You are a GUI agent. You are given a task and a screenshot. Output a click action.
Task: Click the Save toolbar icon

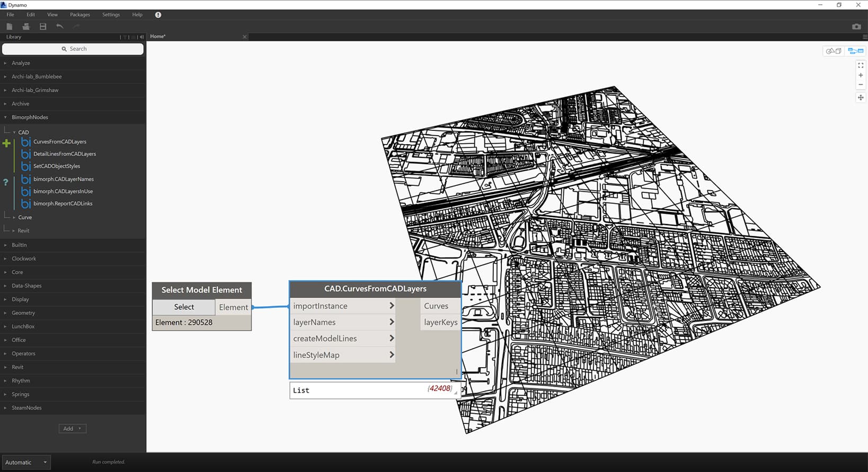point(43,26)
